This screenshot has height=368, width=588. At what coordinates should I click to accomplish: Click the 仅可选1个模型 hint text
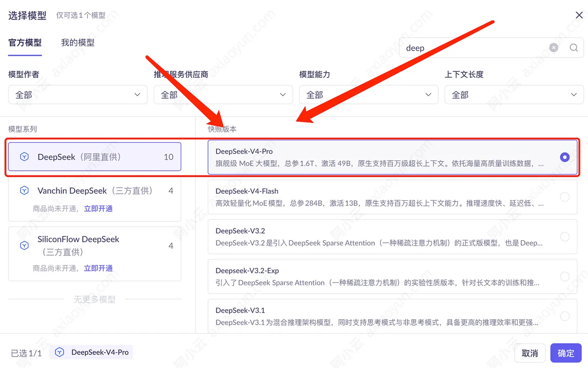pos(81,16)
